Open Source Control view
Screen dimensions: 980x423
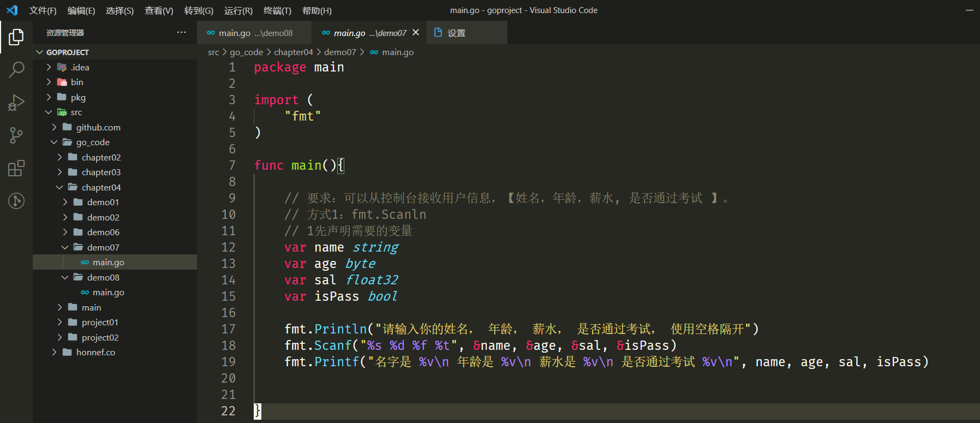16,135
